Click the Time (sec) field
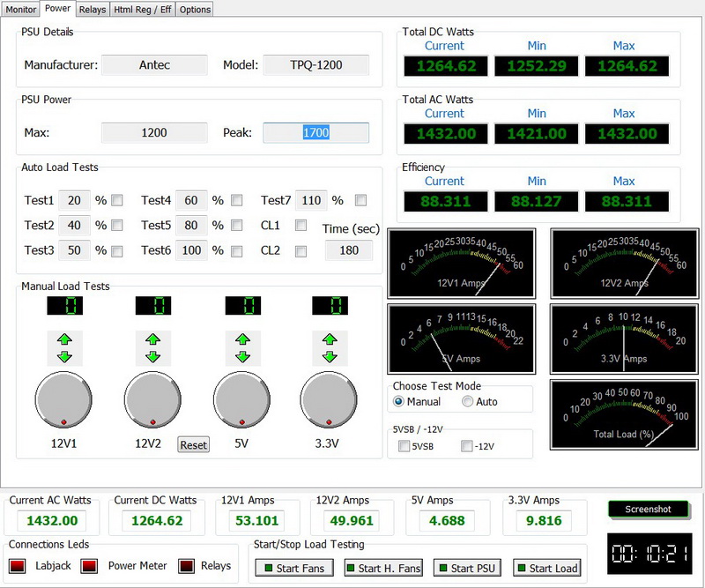 click(x=348, y=251)
